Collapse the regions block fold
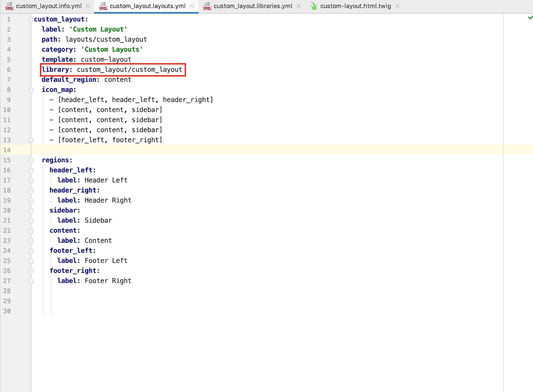 click(31, 161)
